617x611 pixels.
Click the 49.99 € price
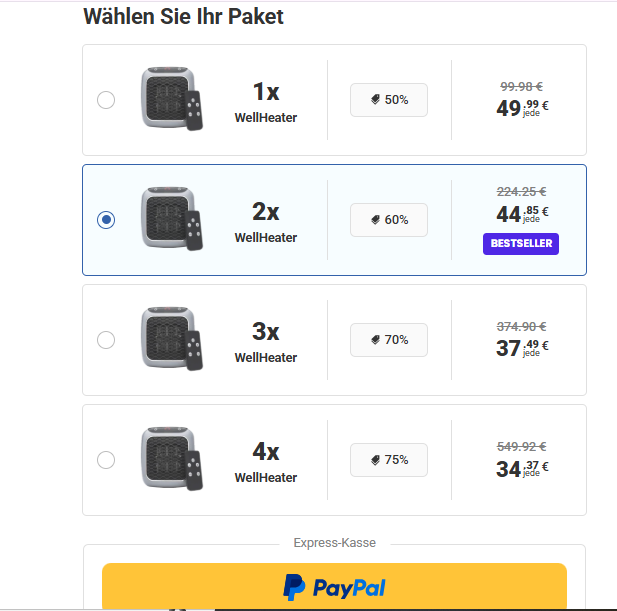pos(522,107)
